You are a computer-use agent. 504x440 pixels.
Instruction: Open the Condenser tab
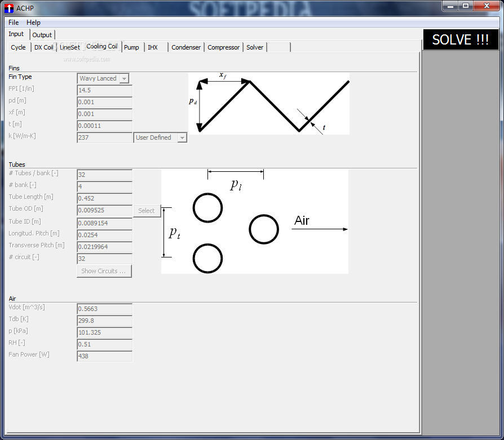click(x=186, y=47)
